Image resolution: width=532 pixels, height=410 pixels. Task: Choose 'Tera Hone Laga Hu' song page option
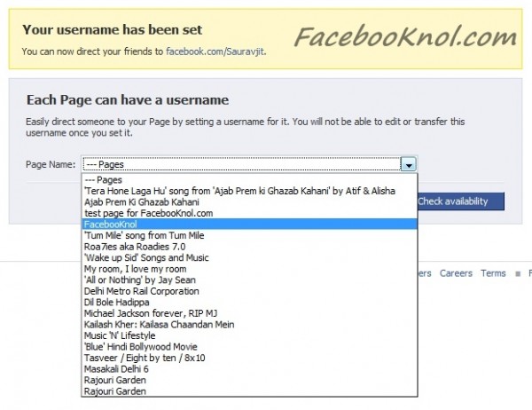coord(249,191)
